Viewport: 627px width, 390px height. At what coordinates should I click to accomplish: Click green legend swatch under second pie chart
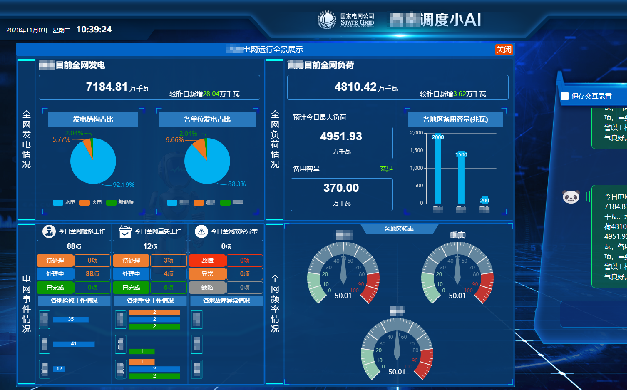point(226,203)
